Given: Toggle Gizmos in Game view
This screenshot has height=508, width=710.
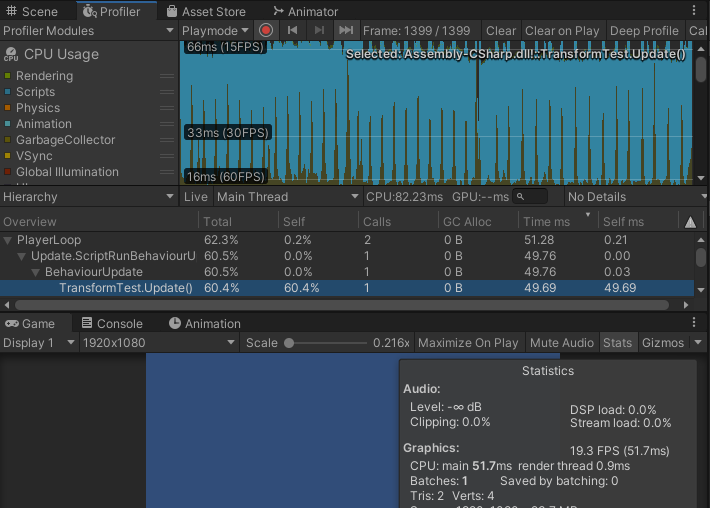Looking at the screenshot, I should [x=663, y=343].
